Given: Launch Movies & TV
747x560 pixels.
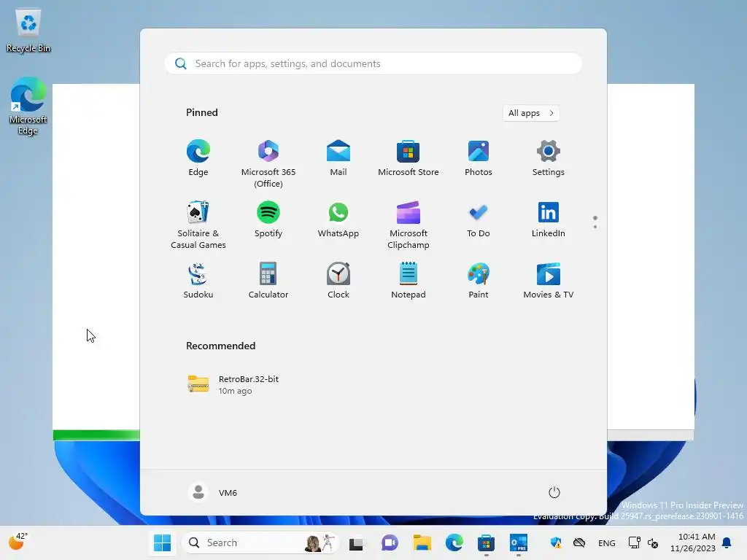Looking at the screenshot, I should pyautogui.click(x=549, y=281).
